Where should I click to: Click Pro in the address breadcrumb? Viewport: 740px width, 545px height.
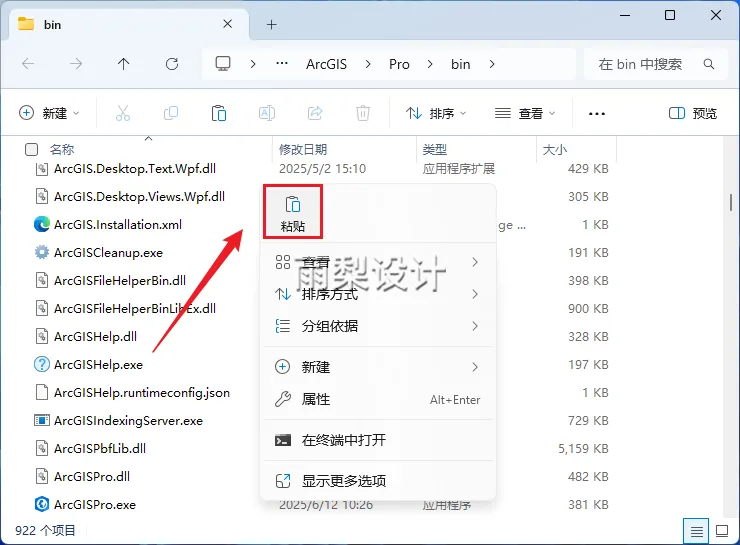(x=399, y=64)
